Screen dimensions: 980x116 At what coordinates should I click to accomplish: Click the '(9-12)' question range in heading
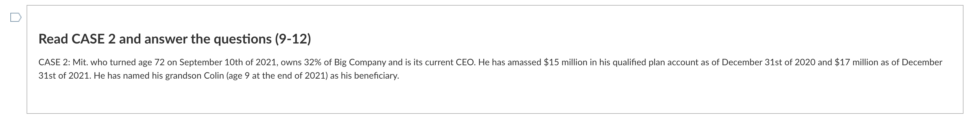point(292,39)
